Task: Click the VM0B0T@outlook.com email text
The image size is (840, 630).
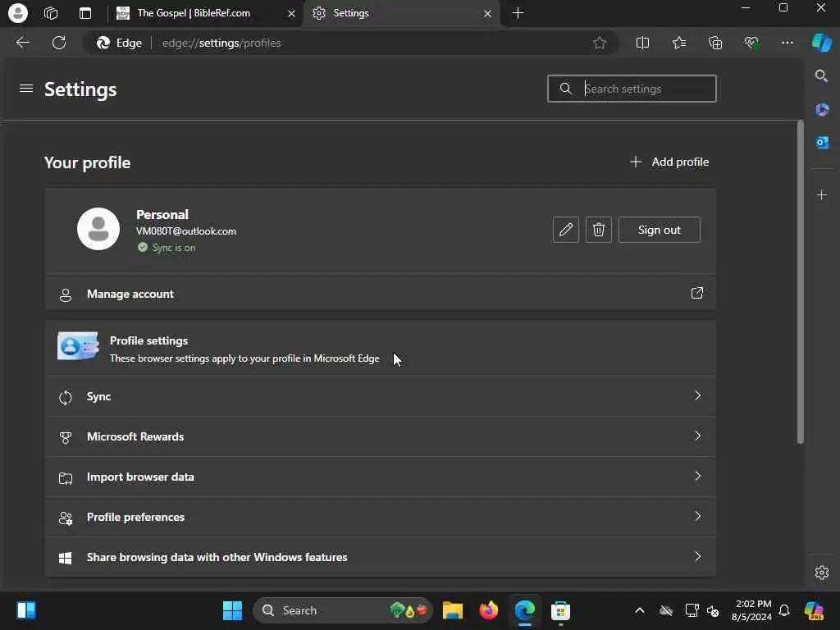Action: [186, 231]
